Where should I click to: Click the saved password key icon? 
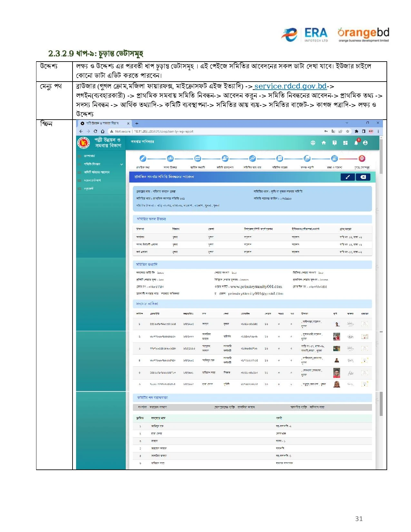tap(326, 131)
